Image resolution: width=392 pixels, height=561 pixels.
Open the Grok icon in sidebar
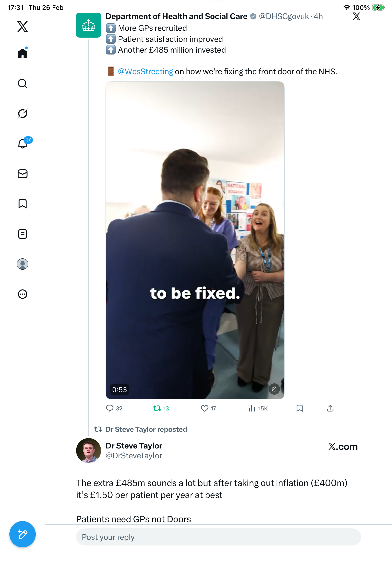click(23, 113)
